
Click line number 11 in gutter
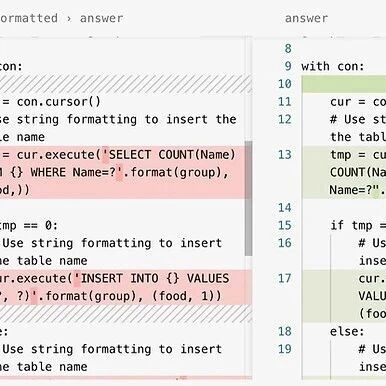(285, 102)
